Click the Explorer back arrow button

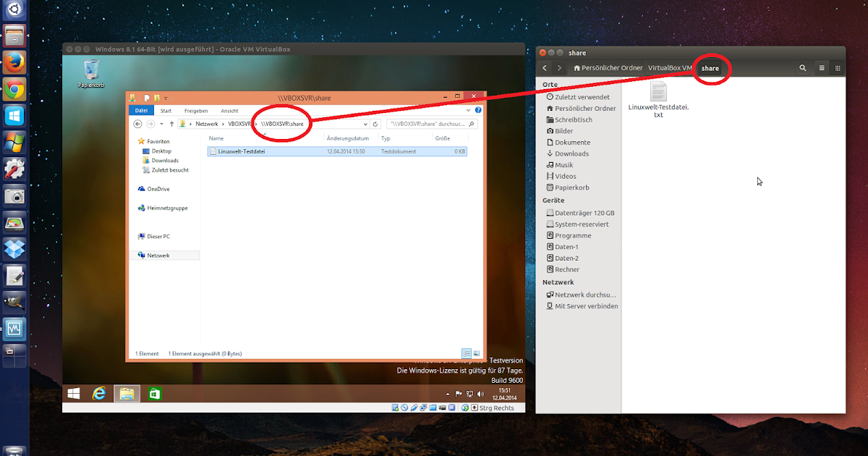pos(138,124)
